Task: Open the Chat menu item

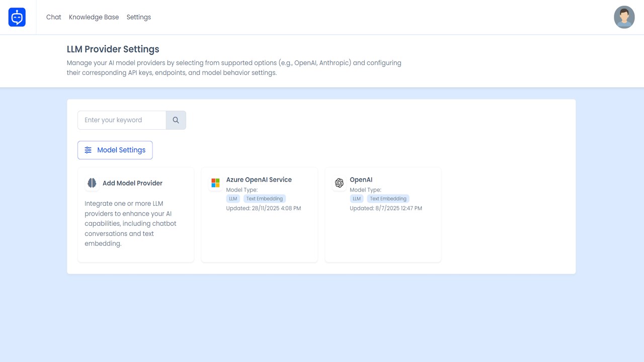Action: click(x=54, y=17)
